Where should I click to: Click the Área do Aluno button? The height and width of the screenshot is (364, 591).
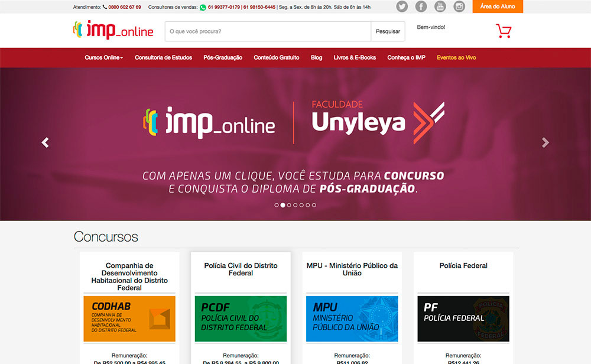point(498,6)
